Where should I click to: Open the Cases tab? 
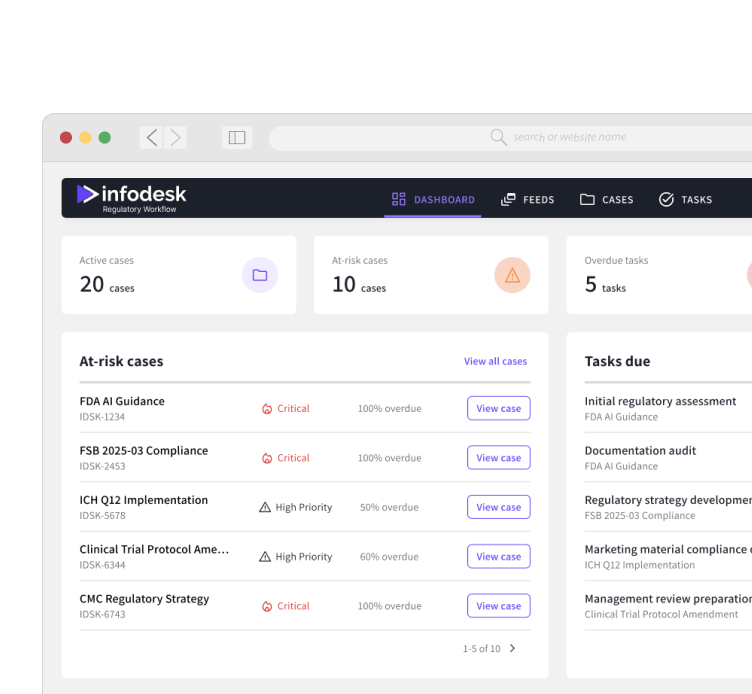(x=606, y=200)
